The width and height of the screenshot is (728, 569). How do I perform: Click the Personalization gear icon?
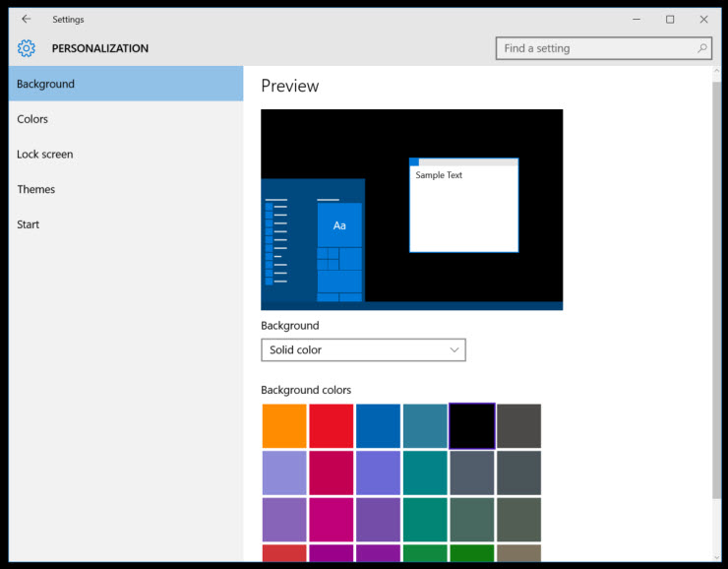click(27, 48)
